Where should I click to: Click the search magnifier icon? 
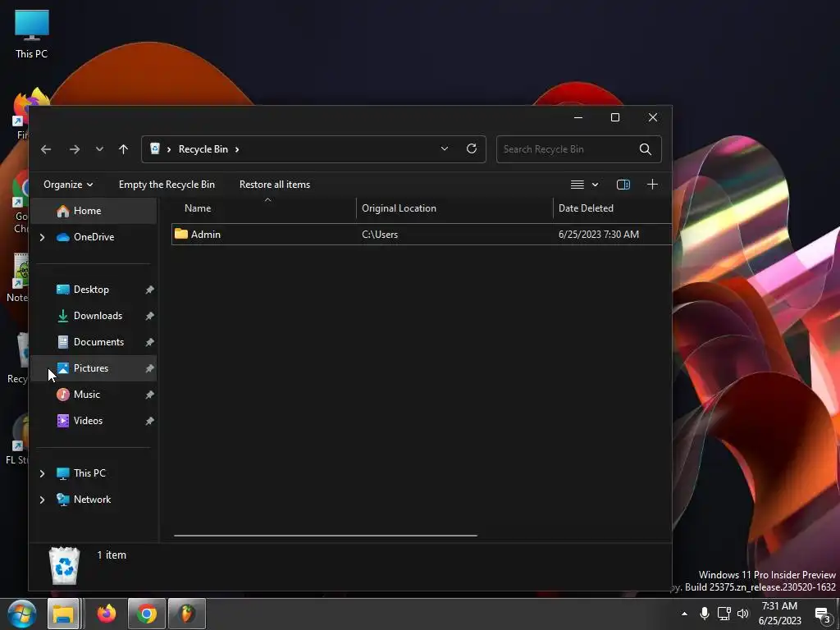point(646,149)
